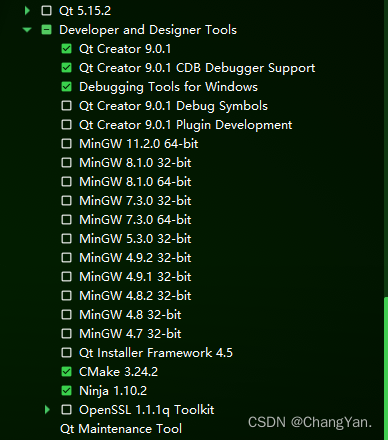Check the MinGW 8.1.0 64-bit checkbox
This screenshot has width=388, height=440.
[66, 182]
